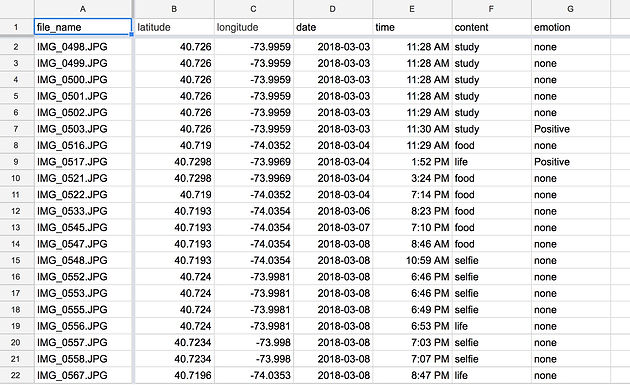
Task: Click the 1:52 PM time cell
Action: (412, 162)
